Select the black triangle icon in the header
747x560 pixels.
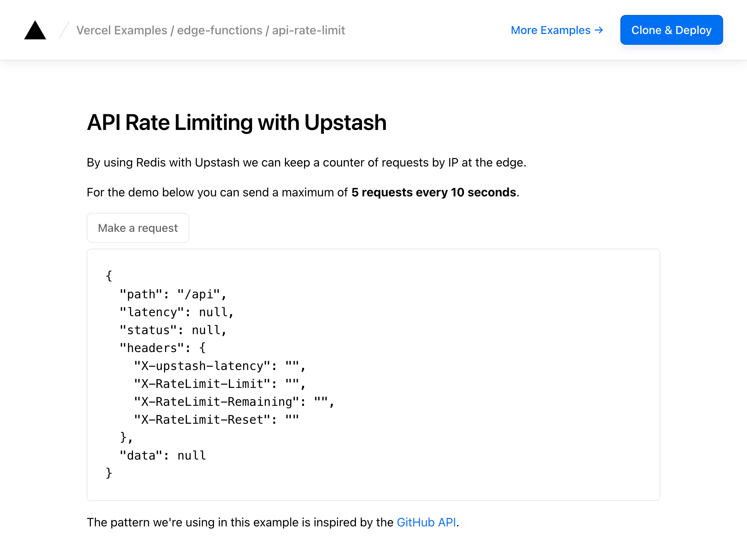point(35,30)
